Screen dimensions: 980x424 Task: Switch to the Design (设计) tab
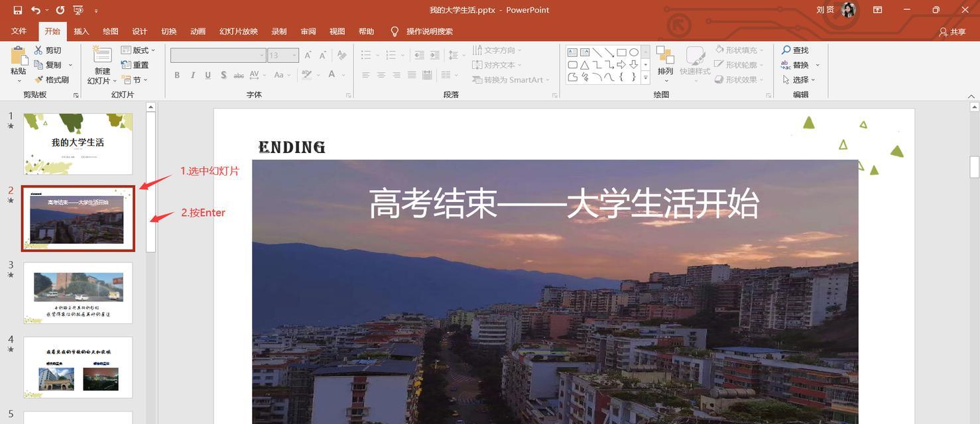point(140,31)
